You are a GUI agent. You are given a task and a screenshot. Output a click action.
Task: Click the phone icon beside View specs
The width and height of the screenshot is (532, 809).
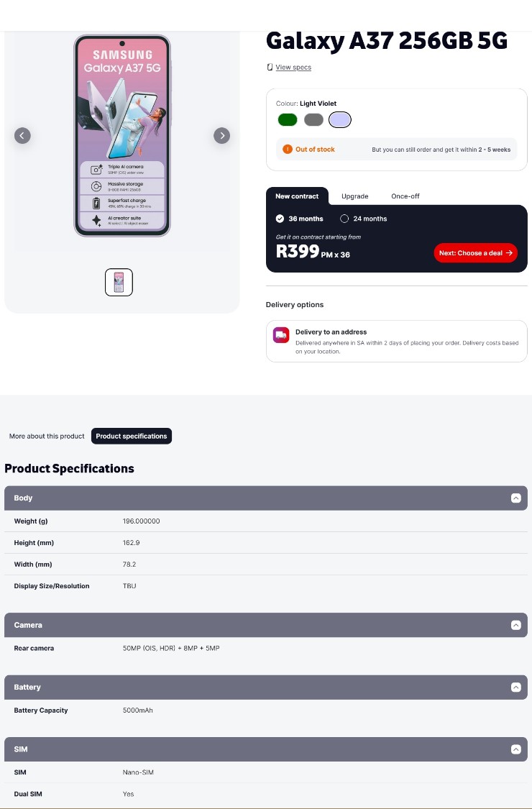click(x=270, y=67)
